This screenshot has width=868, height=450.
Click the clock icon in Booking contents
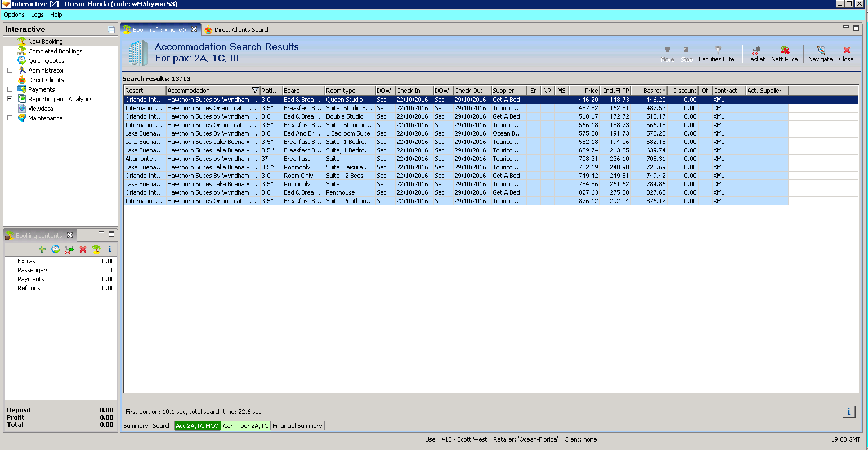(x=56, y=249)
